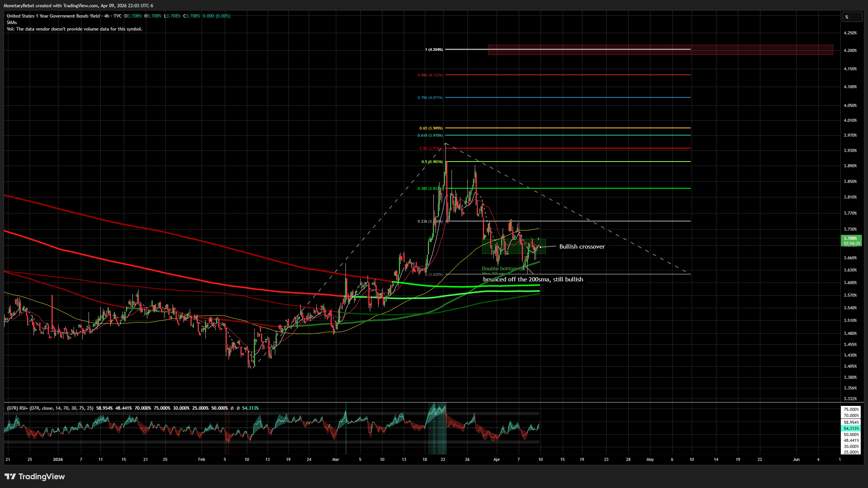This screenshot has width=868, height=488.
Task: Click the TradingView logo
Action: coord(35,477)
